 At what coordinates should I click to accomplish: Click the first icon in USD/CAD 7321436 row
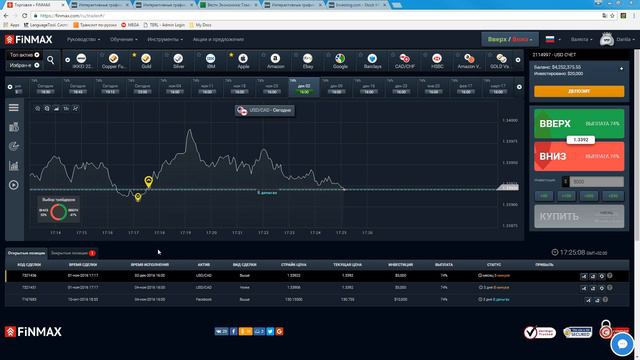[x=584, y=276]
